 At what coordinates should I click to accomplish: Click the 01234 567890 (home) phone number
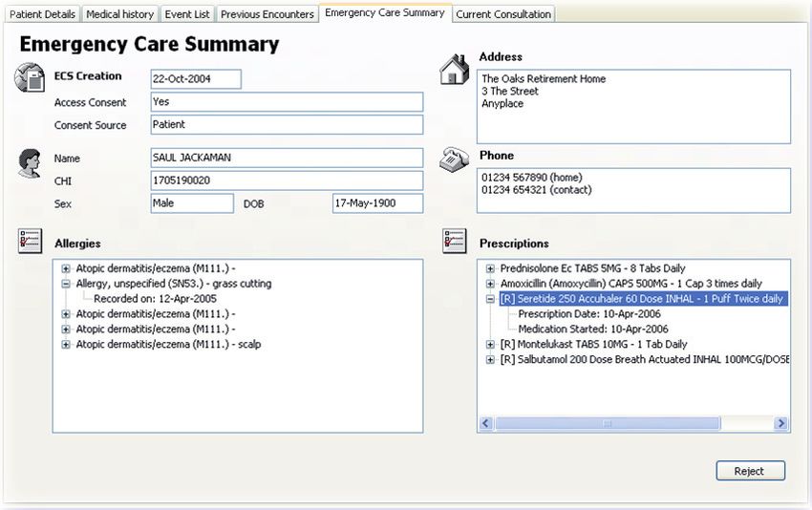(x=532, y=178)
